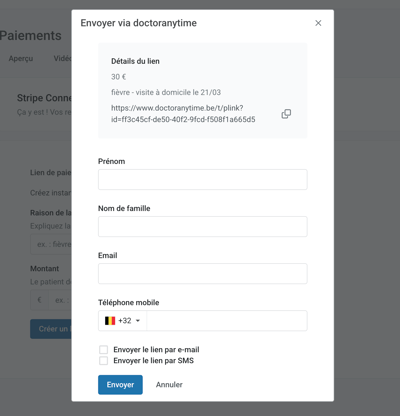This screenshot has width=400, height=416.
Task: Click the Belgian flag country icon
Action: click(x=110, y=321)
